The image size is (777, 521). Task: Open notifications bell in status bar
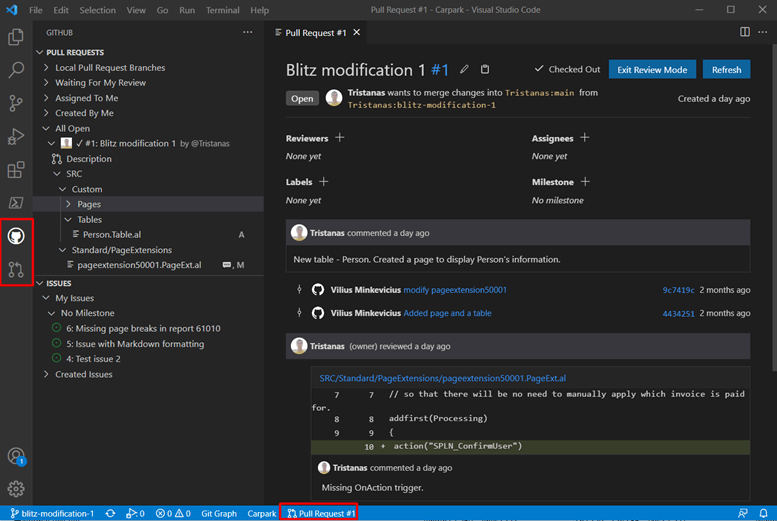(763, 514)
